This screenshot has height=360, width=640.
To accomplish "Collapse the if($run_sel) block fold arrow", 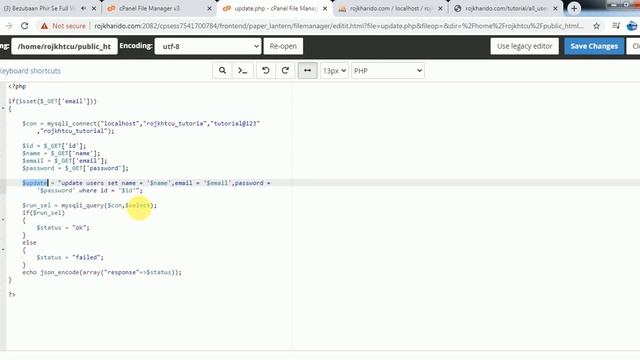I will pos(3,220).
